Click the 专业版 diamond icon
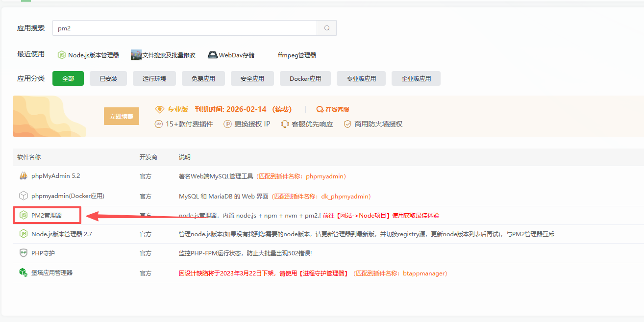Viewport: 644px width, 322px height. click(159, 109)
